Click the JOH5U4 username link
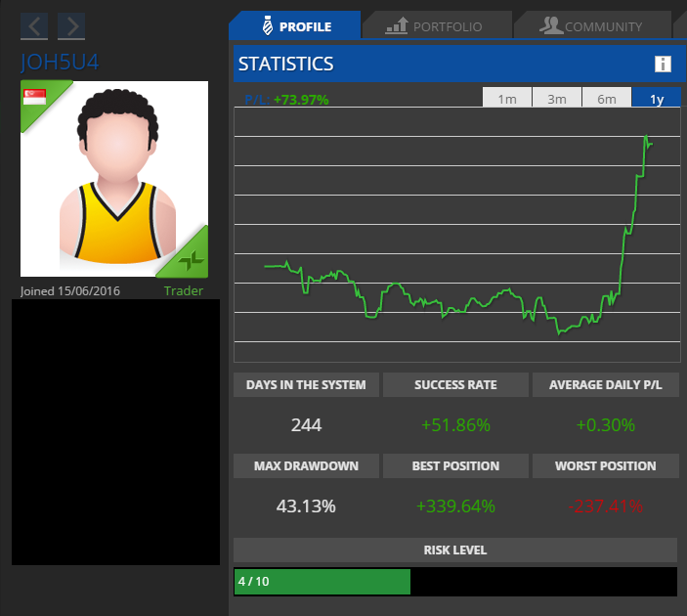Screen dimensions: 687x616 click(60, 62)
